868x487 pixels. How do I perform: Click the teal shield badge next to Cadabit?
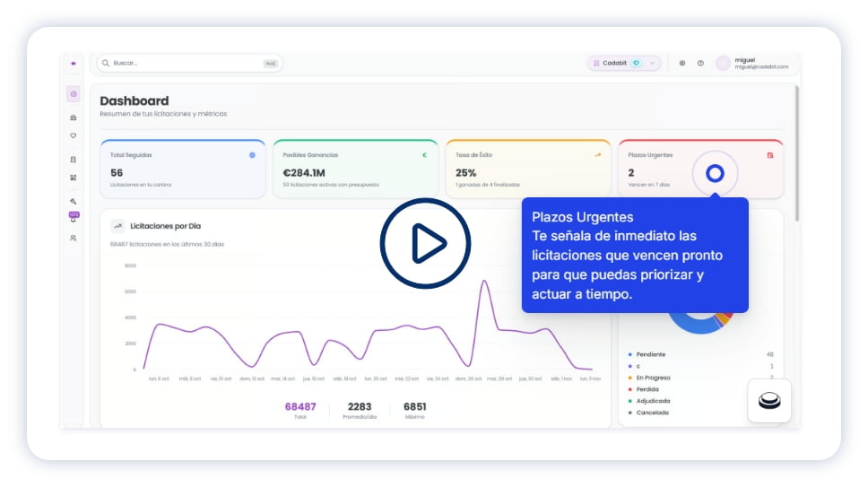tap(637, 63)
